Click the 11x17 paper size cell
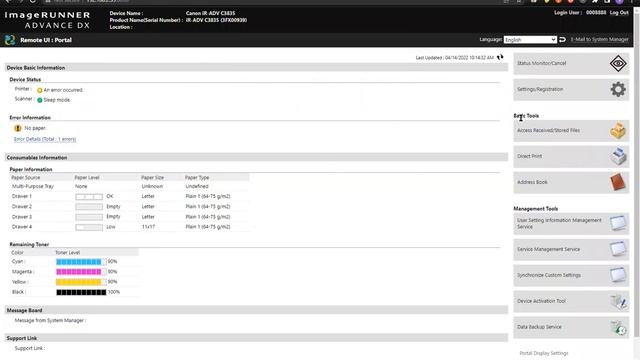The width and height of the screenshot is (640, 360). [x=148, y=227]
